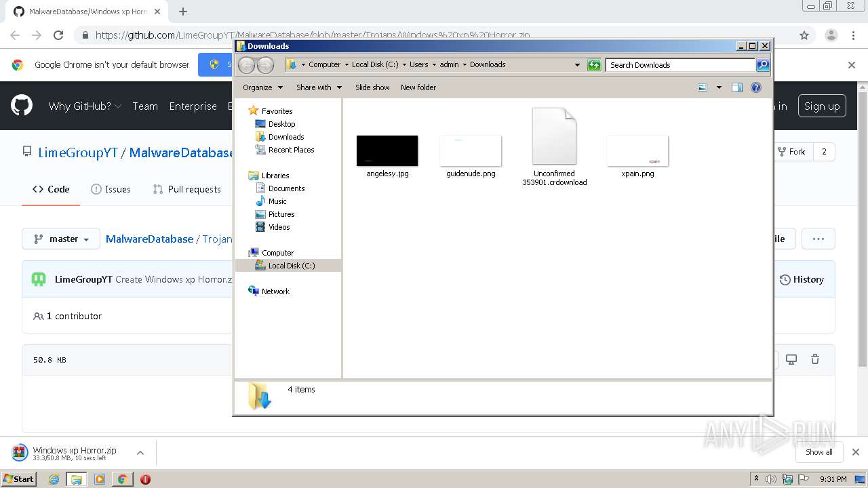Open Why GitHub? menu
Image resolution: width=868 pixels, height=488 pixels.
pos(85,106)
